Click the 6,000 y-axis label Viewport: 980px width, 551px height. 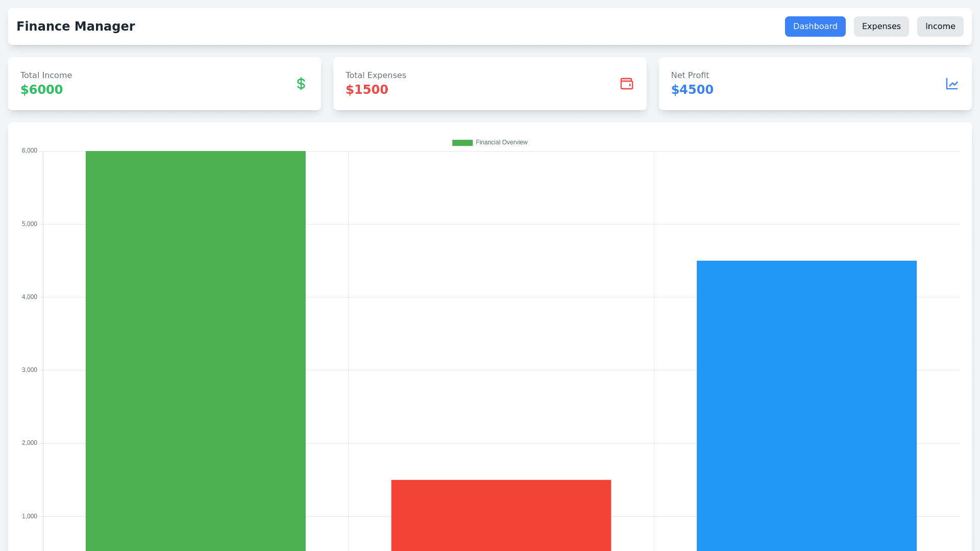click(30, 151)
